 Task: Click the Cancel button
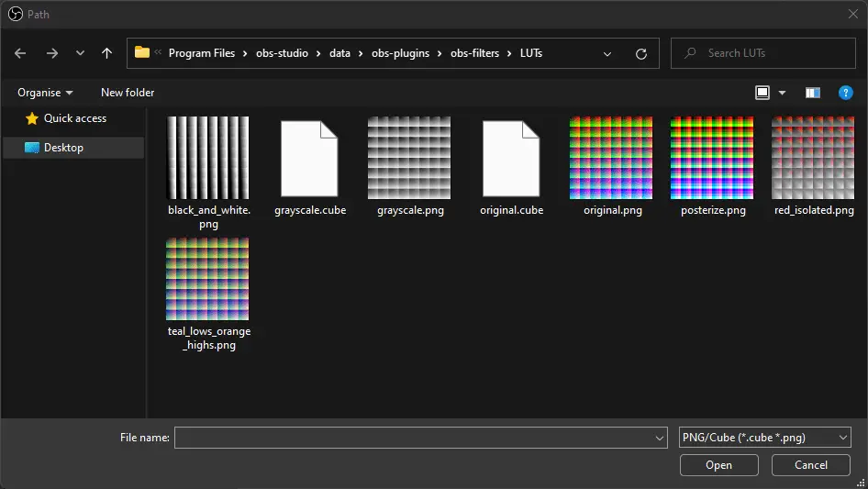pyautogui.click(x=810, y=465)
